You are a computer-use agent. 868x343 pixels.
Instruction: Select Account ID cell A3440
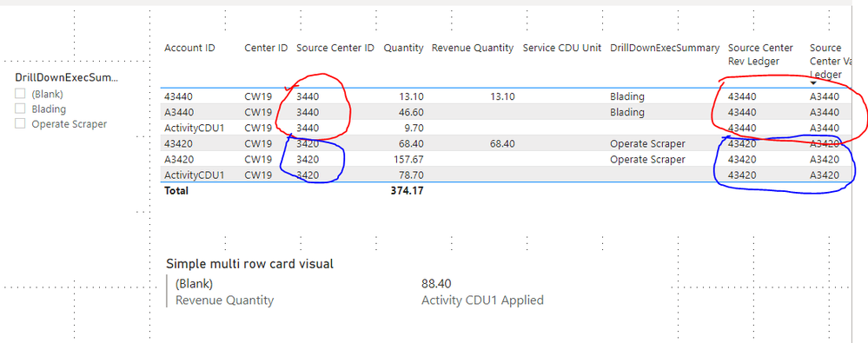coord(179,112)
